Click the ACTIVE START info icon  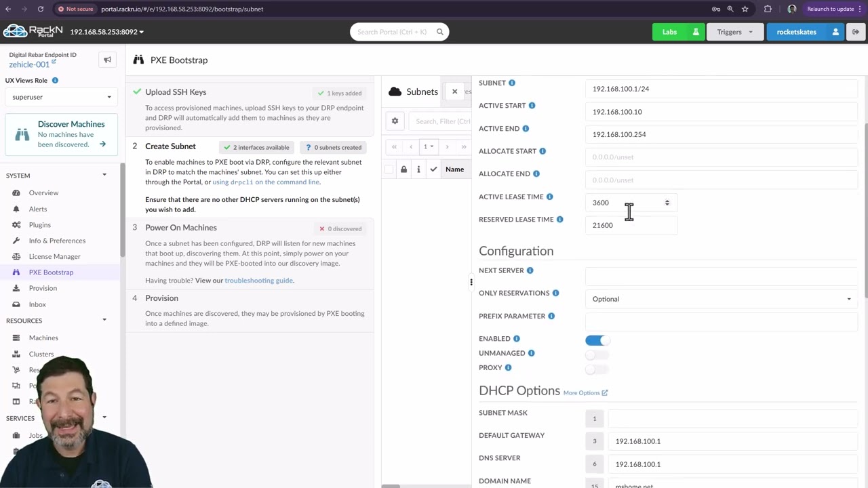532,106
